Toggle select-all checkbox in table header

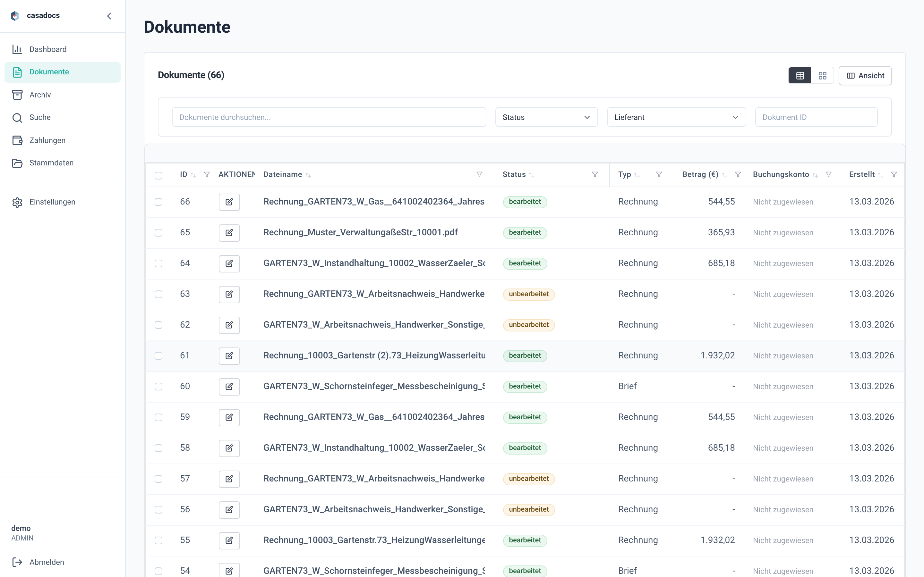pos(158,175)
